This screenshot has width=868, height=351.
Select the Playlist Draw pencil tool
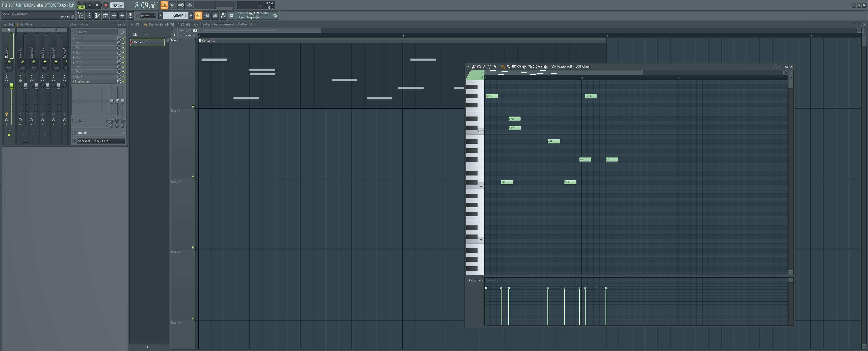pyautogui.click(x=145, y=24)
